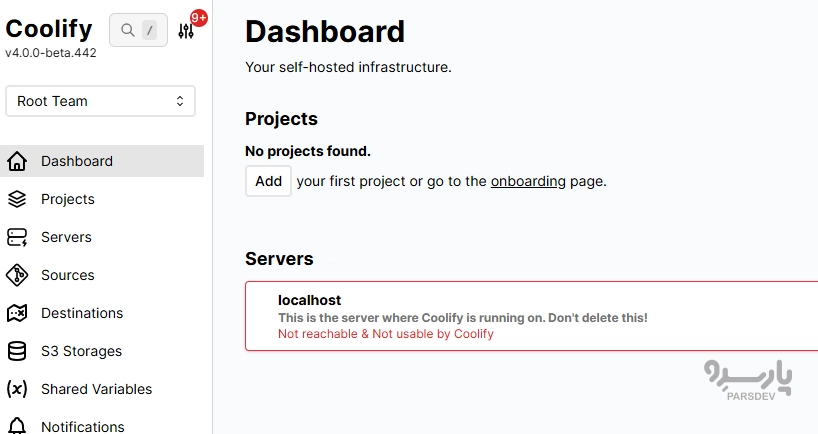Viewport: 818px width, 434px height.
Task: Click the Root Team selector chevron arrows
Action: point(180,101)
